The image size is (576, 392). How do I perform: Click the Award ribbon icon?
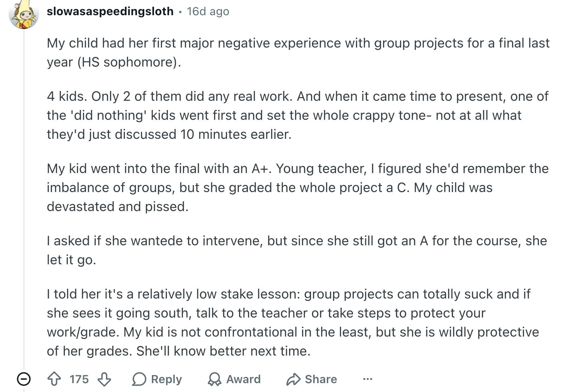(214, 379)
